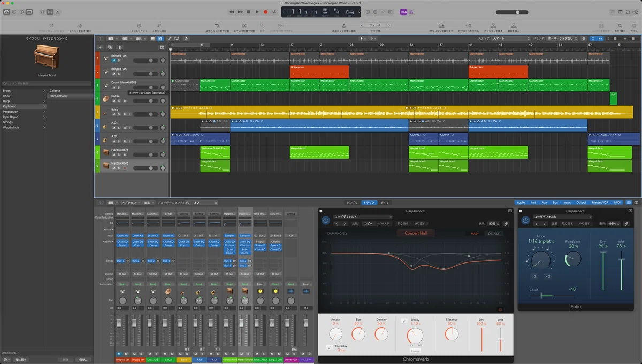The image size is (642, 364).
Task: Mute the Bass track
Action: [113, 114]
